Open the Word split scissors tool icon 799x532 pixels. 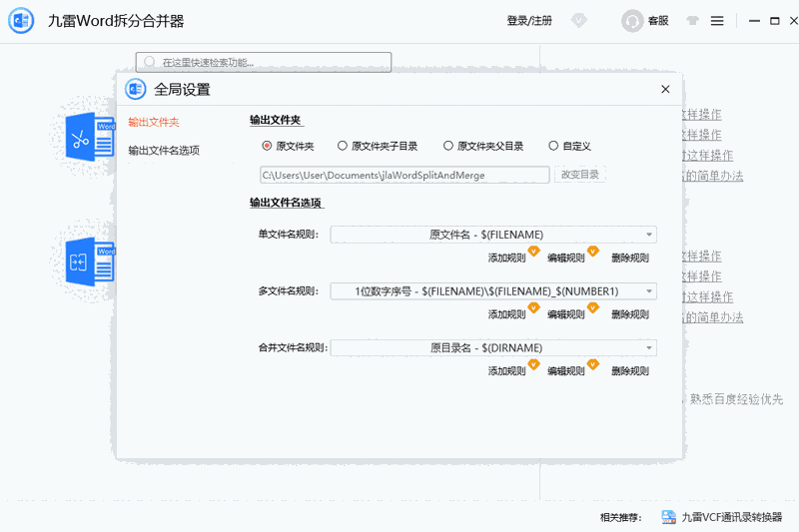(90, 137)
